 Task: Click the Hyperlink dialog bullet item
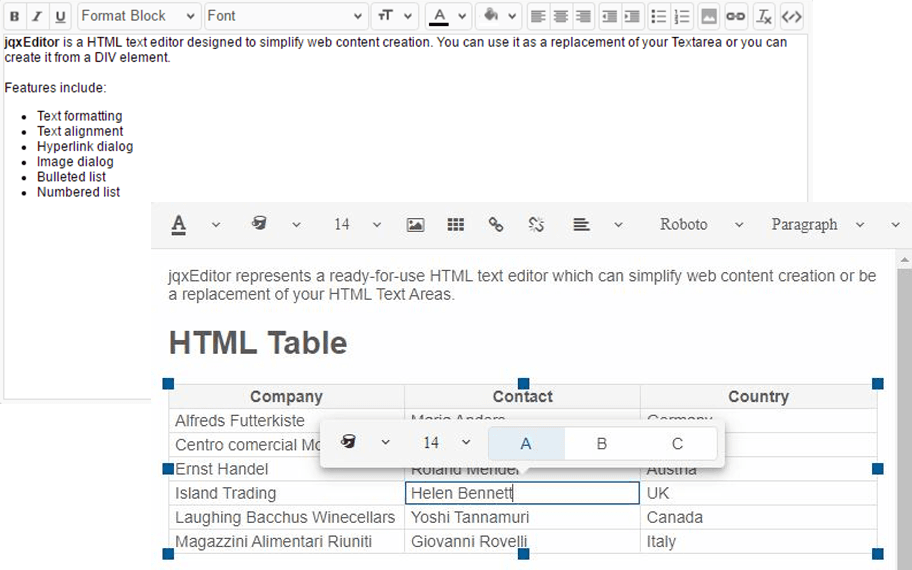(85, 147)
